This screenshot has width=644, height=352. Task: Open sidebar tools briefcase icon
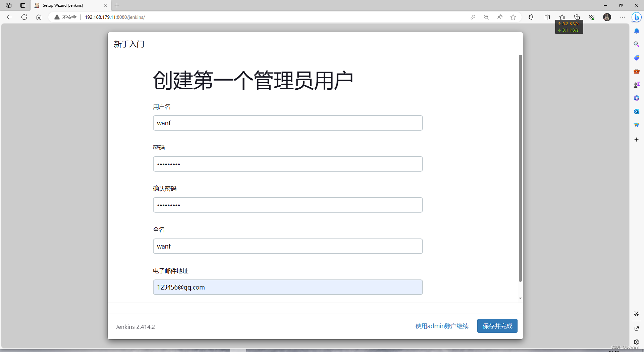636,71
